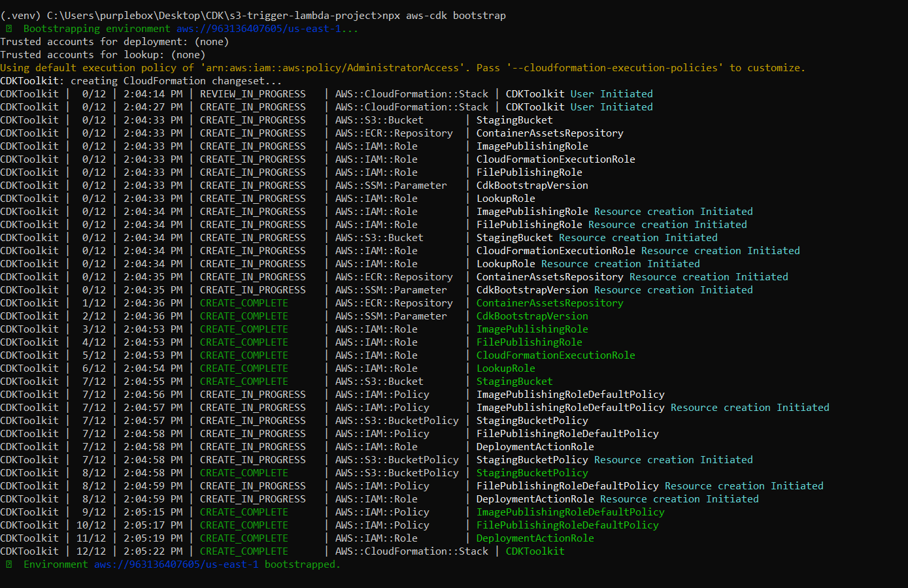Click green 'CdkBootstrapVersion' on the 2/12 row
908x588 pixels.
pos(532,316)
